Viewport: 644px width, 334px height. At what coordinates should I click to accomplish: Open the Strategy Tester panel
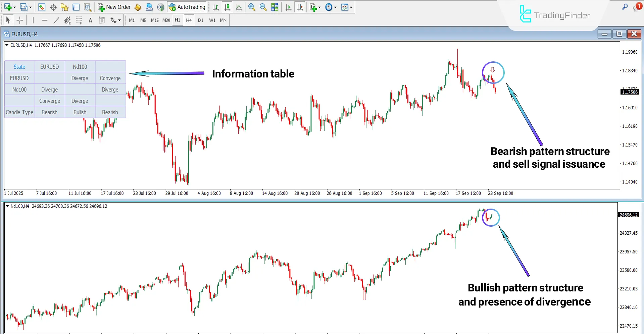tap(88, 7)
